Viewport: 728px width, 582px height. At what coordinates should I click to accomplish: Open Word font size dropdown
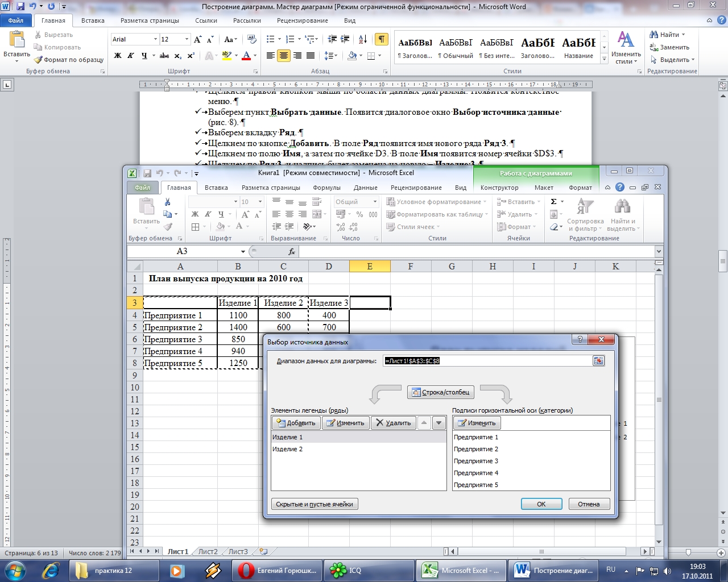click(187, 39)
